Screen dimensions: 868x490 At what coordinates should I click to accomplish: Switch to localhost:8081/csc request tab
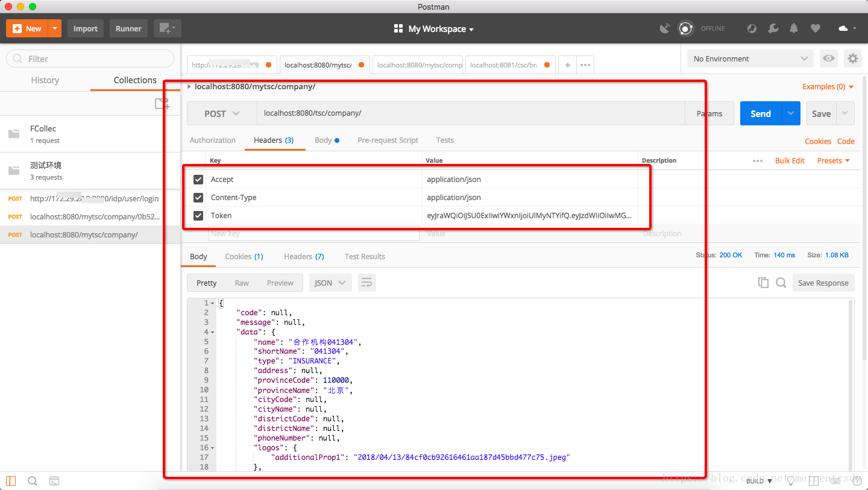(x=511, y=65)
